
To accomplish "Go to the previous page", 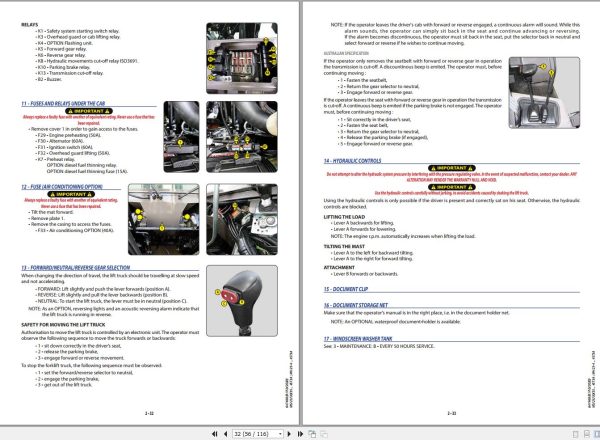I will (225, 434).
